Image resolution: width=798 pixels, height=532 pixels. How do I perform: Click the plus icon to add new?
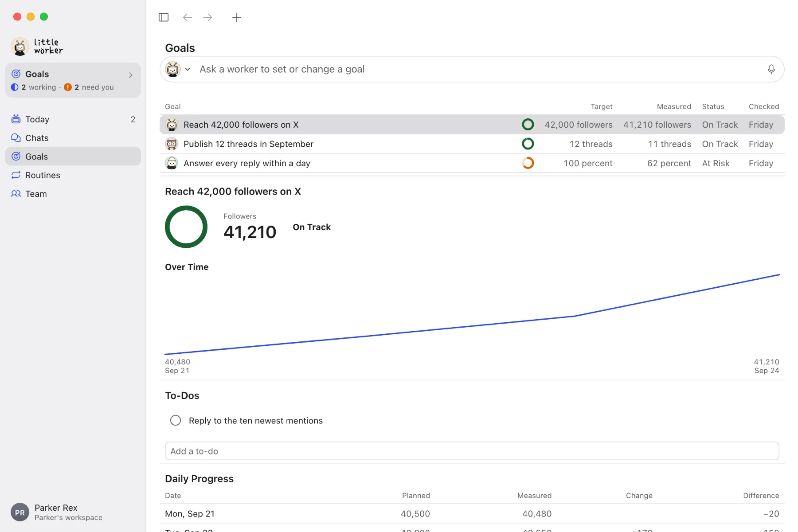tap(237, 17)
